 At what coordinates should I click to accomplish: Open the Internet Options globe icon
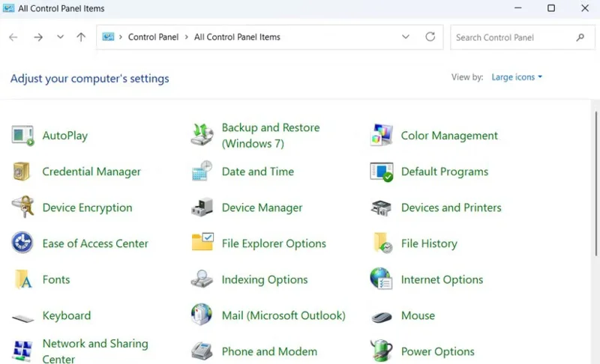382,279
